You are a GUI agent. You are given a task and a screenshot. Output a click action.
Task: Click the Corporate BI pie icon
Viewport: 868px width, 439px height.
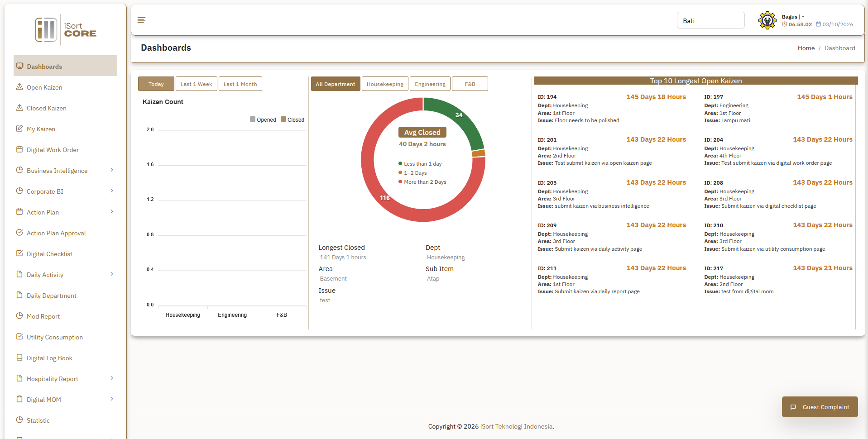pyautogui.click(x=19, y=191)
